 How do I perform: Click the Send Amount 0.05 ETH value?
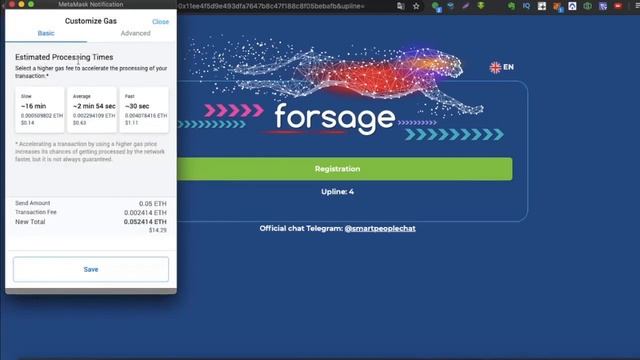153,204
